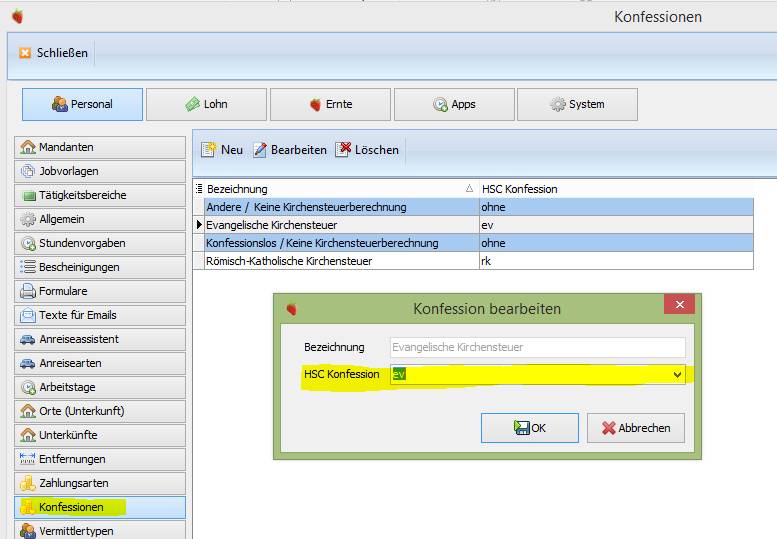
Task: Open Mandanten in the sidebar
Action: [x=100, y=147]
